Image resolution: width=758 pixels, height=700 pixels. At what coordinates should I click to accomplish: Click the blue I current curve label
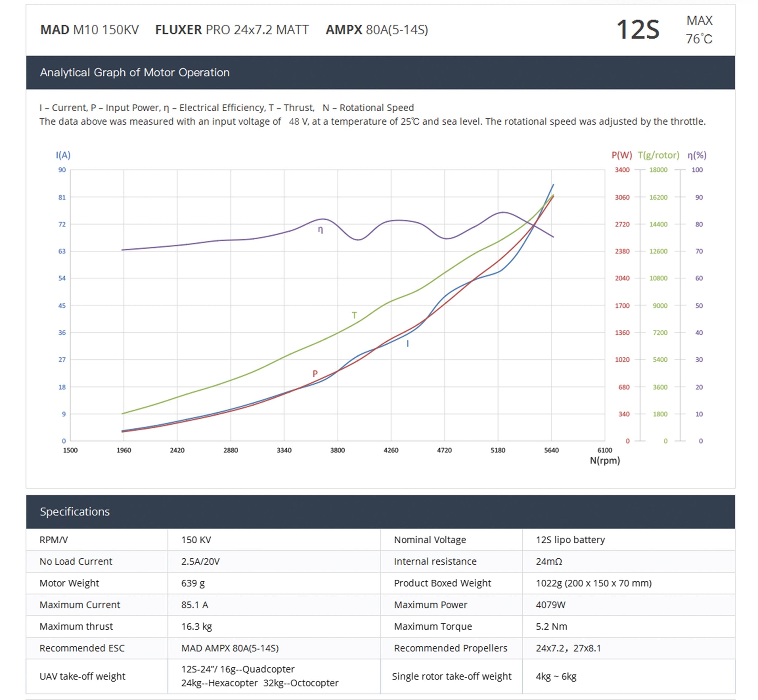point(408,343)
